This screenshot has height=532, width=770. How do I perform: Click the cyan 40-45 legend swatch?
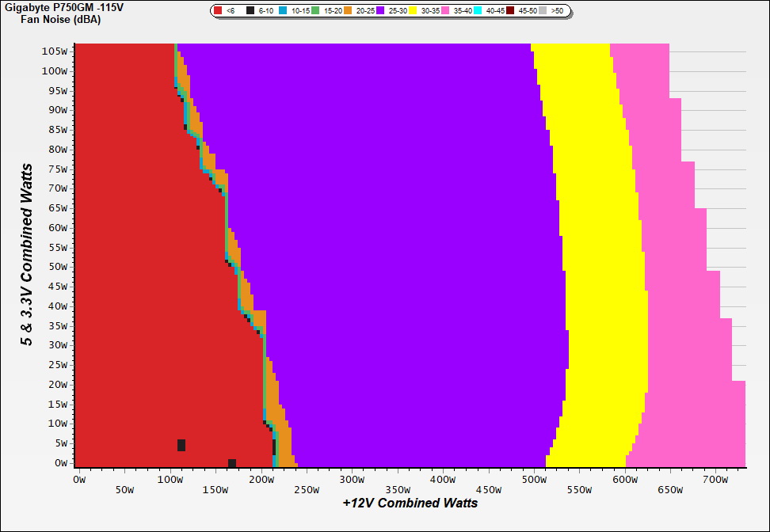coord(477,11)
